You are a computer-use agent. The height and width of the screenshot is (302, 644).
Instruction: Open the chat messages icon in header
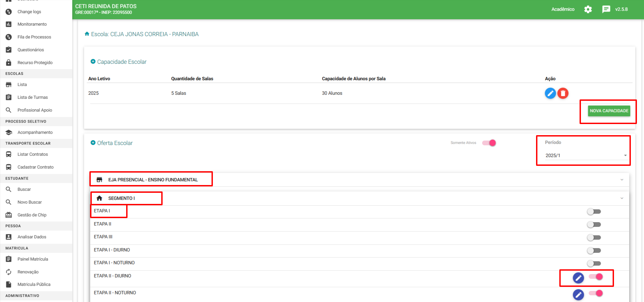[x=606, y=9]
